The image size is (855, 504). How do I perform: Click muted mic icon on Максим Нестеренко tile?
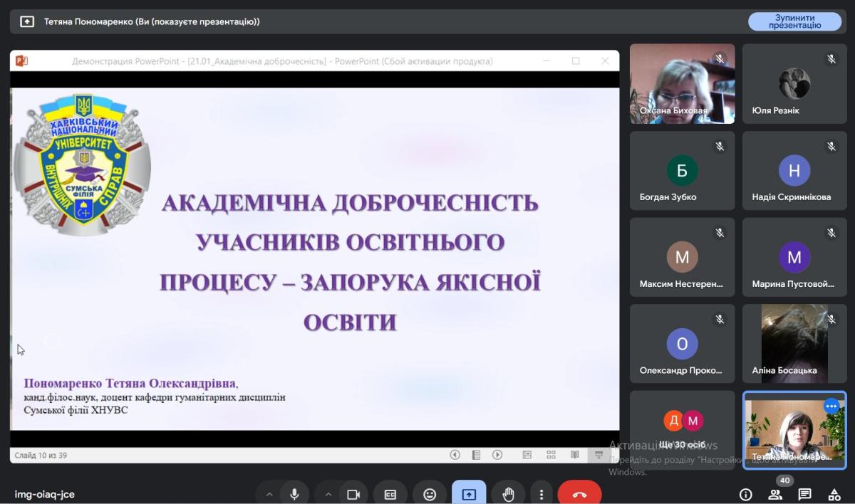[720, 233]
